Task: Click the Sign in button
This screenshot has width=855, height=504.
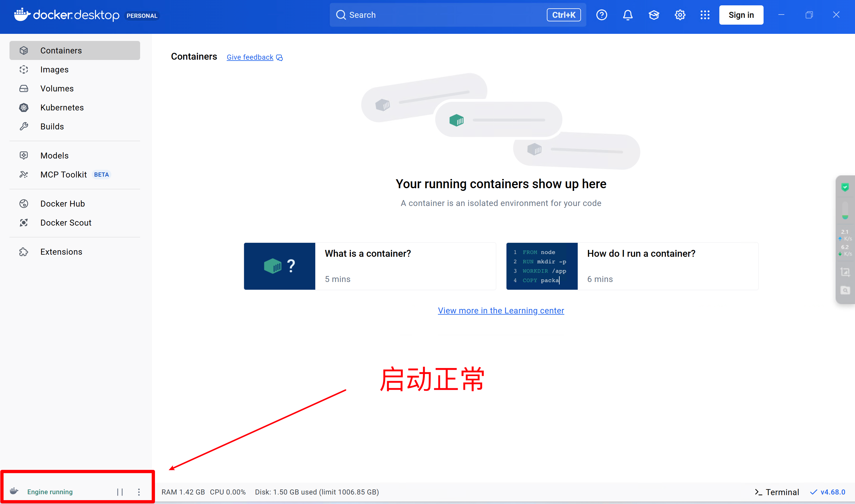Action: tap(741, 15)
